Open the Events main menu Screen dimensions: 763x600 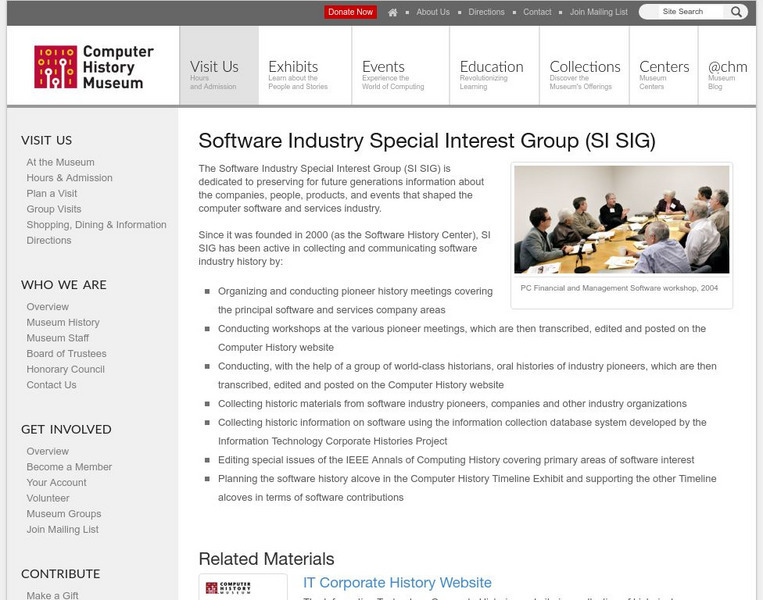tap(400, 66)
